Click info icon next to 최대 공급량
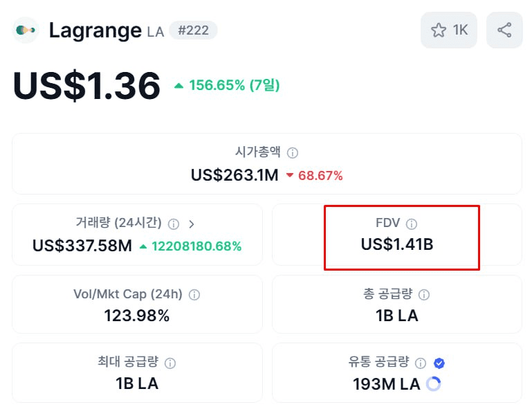532x407 pixels. pos(170,363)
